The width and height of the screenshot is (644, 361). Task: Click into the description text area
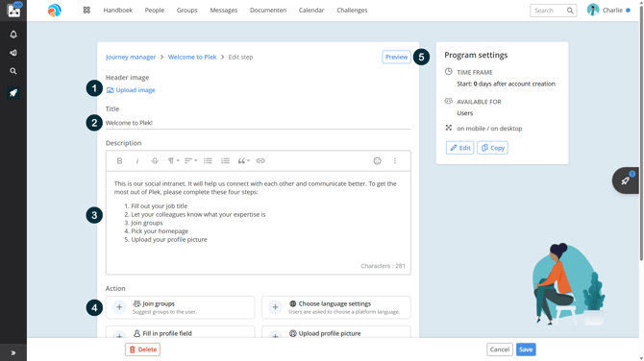pos(258,223)
